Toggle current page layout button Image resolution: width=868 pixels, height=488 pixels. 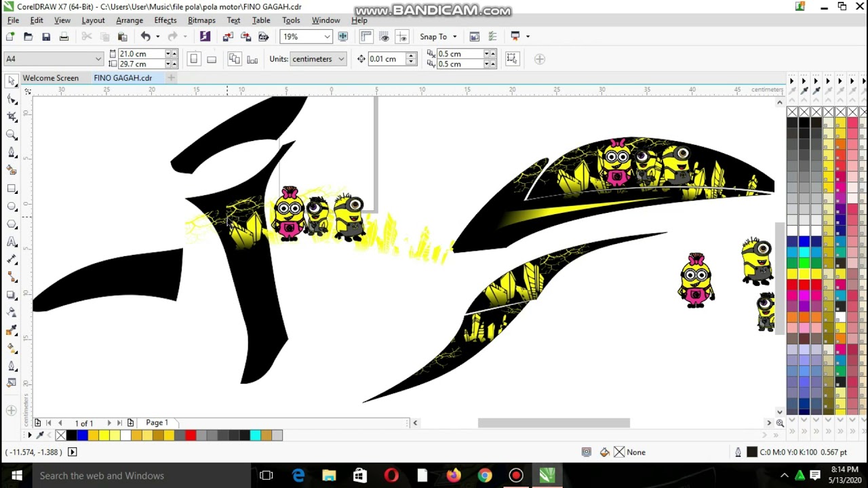(x=252, y=59)
